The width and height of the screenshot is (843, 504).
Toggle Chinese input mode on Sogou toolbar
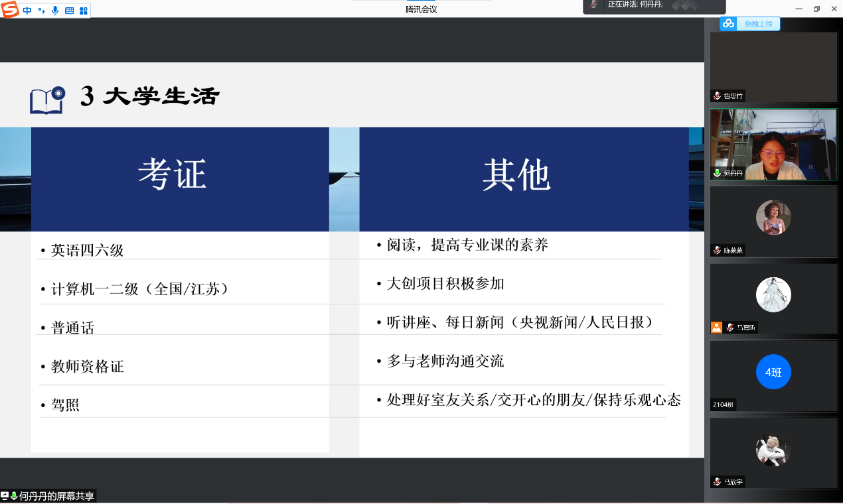pyautogui.click(x=27, y=11)
